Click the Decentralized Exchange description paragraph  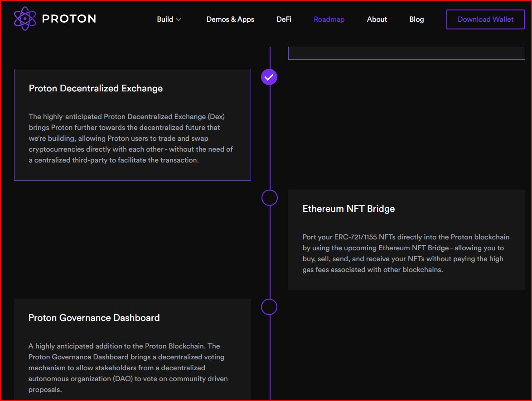pyautogui.click(x=131, y=138)
